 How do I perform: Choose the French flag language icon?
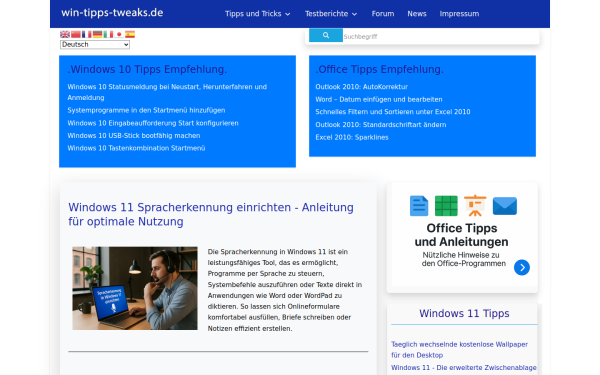[86, 34]
